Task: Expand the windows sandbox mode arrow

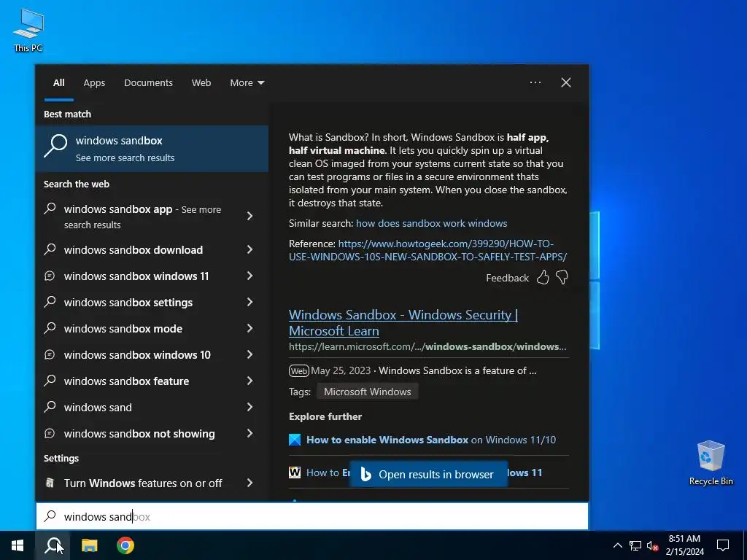Action: (x=249, y=328)
